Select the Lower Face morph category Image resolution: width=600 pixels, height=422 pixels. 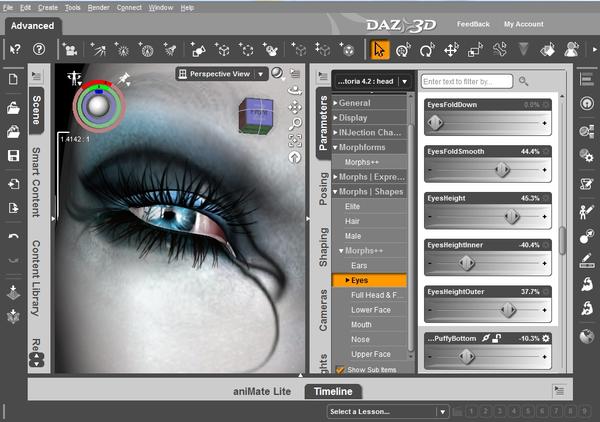369,310
